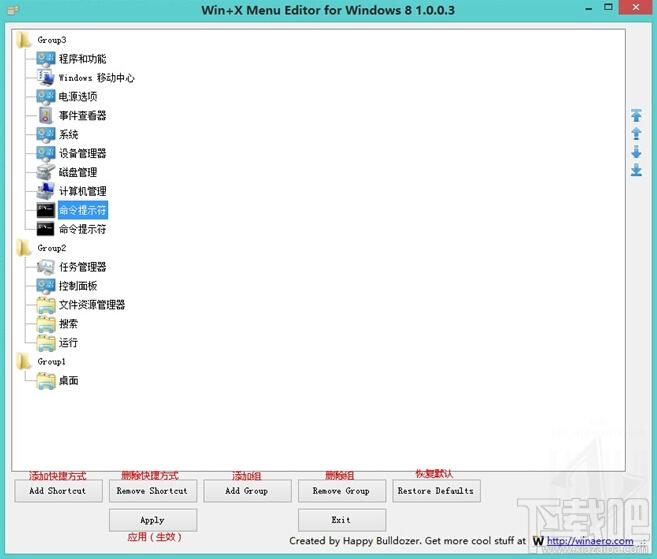Select 任务管理器 entry
The height and width of the screenshot is (559, 657).
click(83, 267)
